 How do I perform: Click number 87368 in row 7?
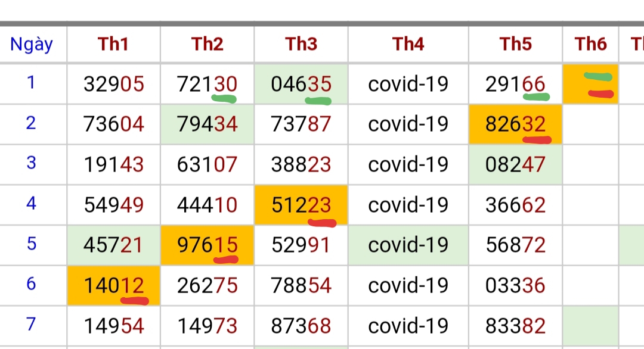(301, 326)
